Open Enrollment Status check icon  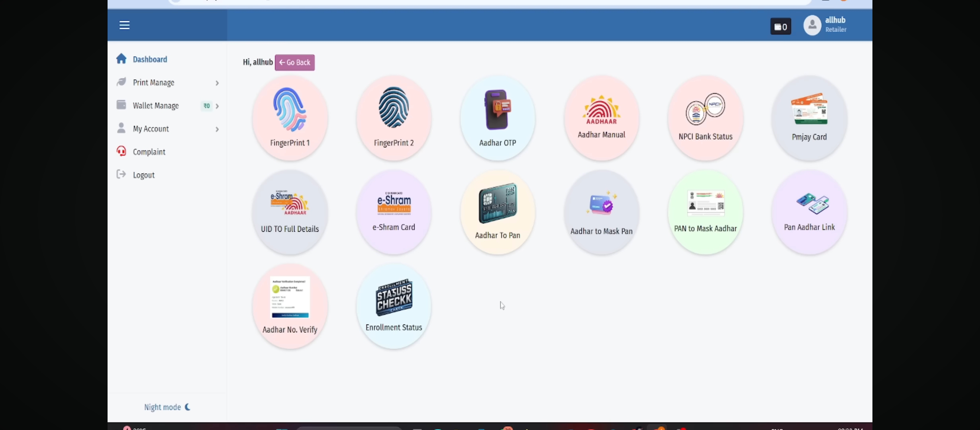click(394, 306)
